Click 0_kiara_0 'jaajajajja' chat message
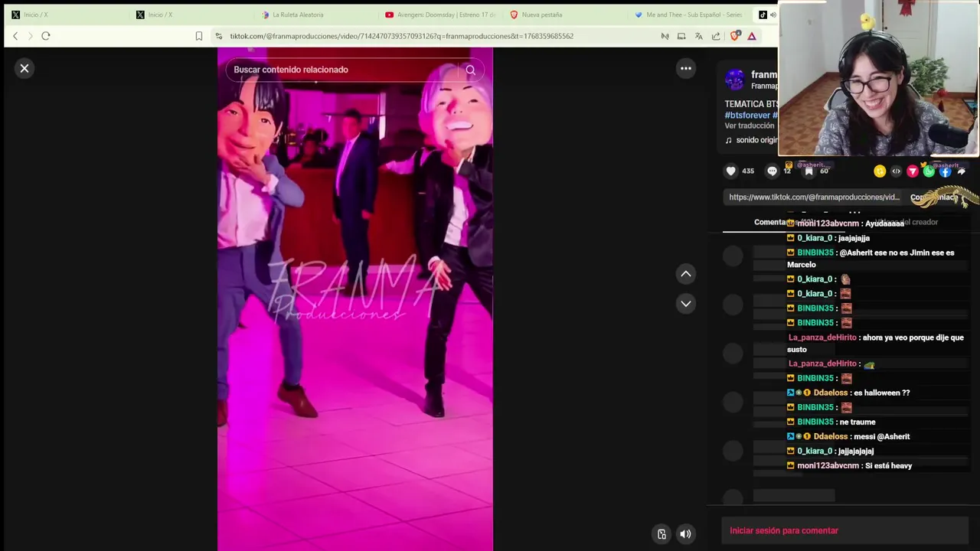Screen dimensions: 980x551 pyautogui.click(x=828, y=238)
